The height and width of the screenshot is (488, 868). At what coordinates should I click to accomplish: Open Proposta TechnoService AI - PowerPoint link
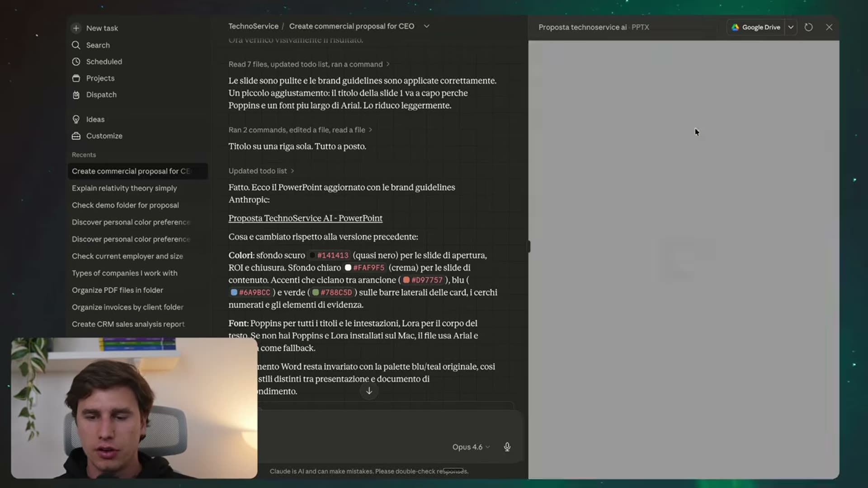click(305, 218)
